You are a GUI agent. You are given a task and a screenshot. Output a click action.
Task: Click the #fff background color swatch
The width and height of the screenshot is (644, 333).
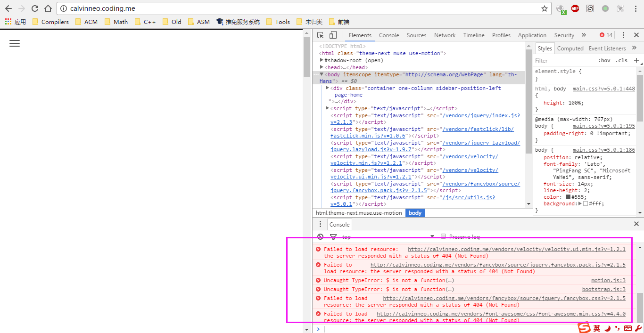point(586,203)
